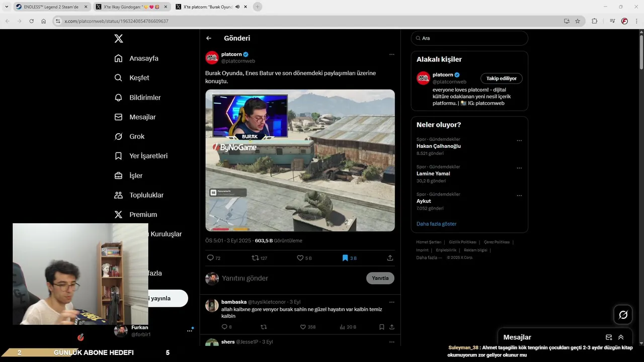
Task: Open Premium page
Action: [x=135, y=215]
